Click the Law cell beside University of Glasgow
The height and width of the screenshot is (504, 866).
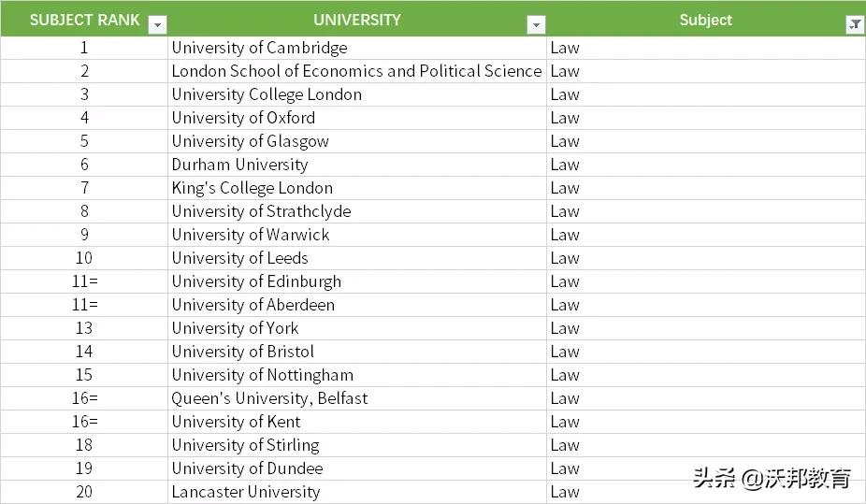[565, 141]
